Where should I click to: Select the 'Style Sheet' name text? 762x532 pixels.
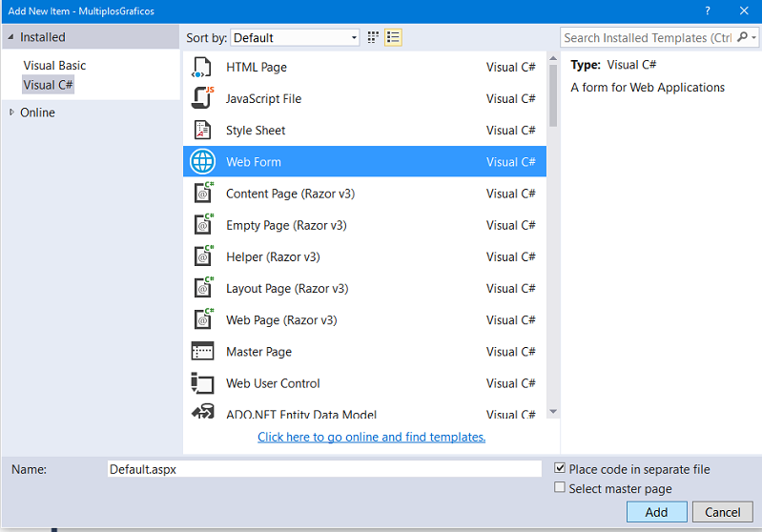click(x=256, y=131)
